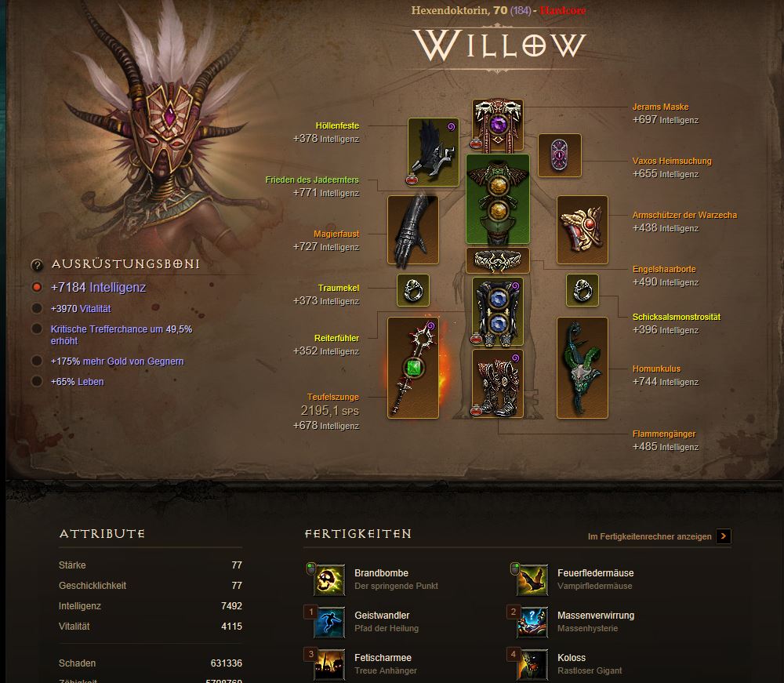Click the Brandbombe skill icon
This screenshot has width=784, height=683.
[329, 580]
